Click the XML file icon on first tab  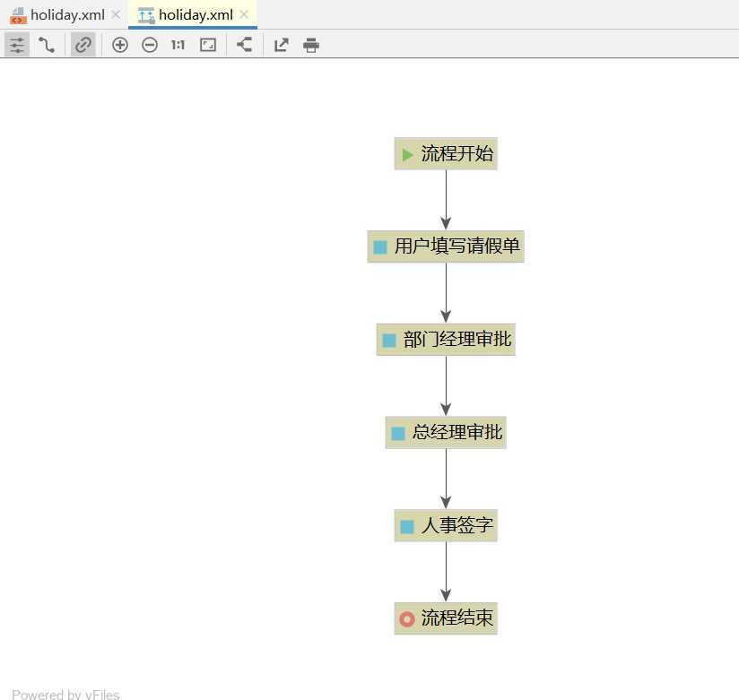(x=18, y=15)
